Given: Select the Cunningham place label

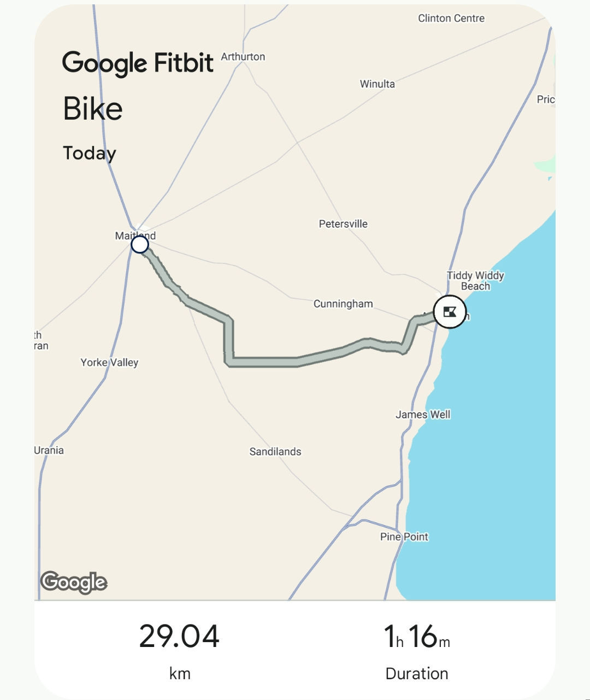Looking at the screenshot, I should coord(343,304).
